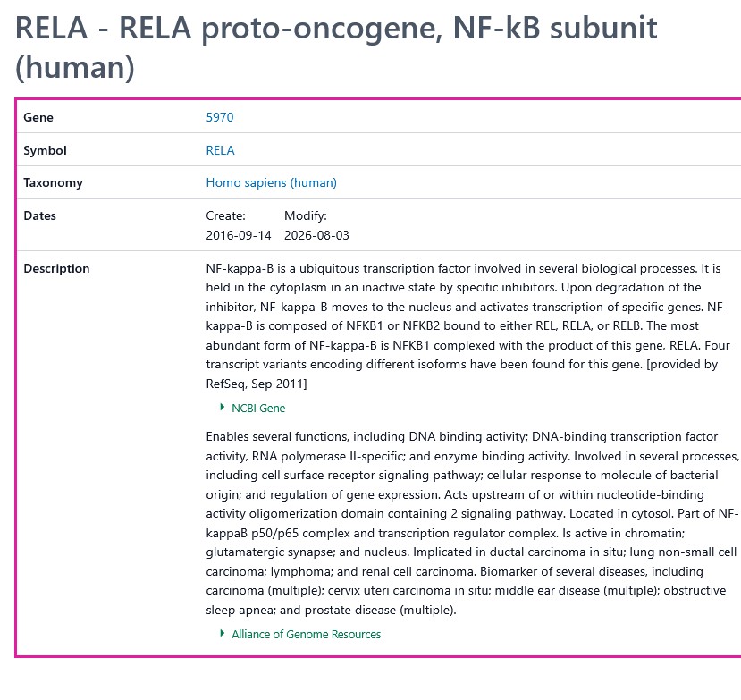Click the modify date 2026-08-03
Screen dimensions: 741x700
point(316,235)
